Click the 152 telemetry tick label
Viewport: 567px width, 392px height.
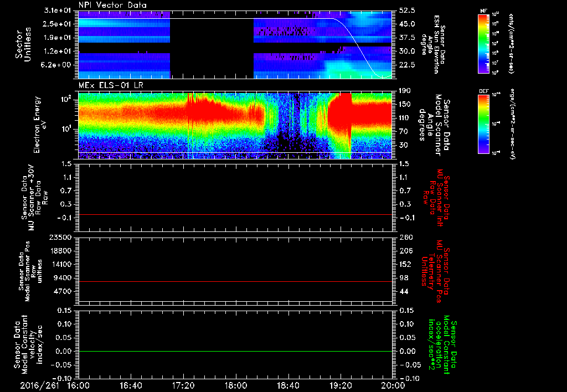[406, 264]
